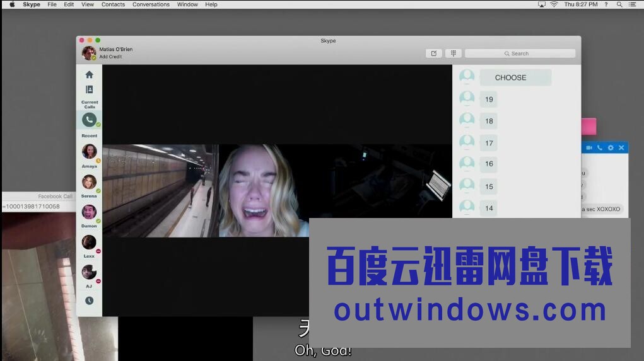Viewport: 644px width, 361px height.
Task: Click the pink sticky note behind Skype
Action: (x=588, y=127)
